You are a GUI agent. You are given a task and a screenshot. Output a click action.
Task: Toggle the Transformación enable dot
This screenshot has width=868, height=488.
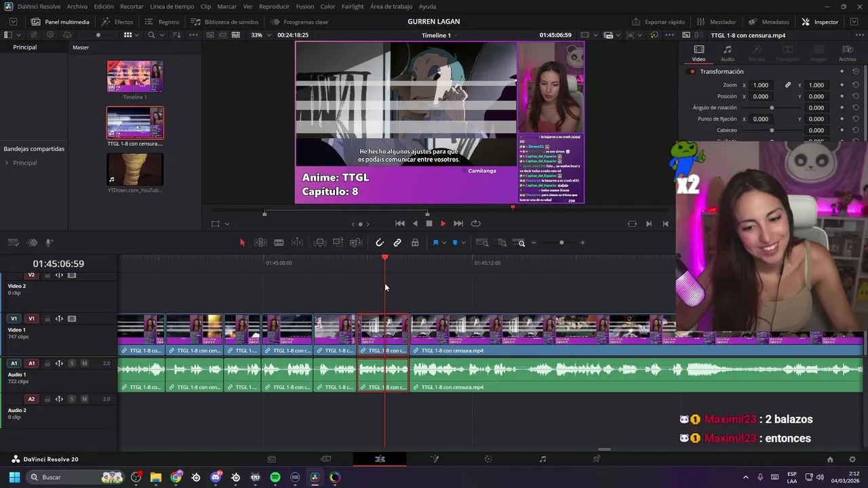[x=692, y=72]
